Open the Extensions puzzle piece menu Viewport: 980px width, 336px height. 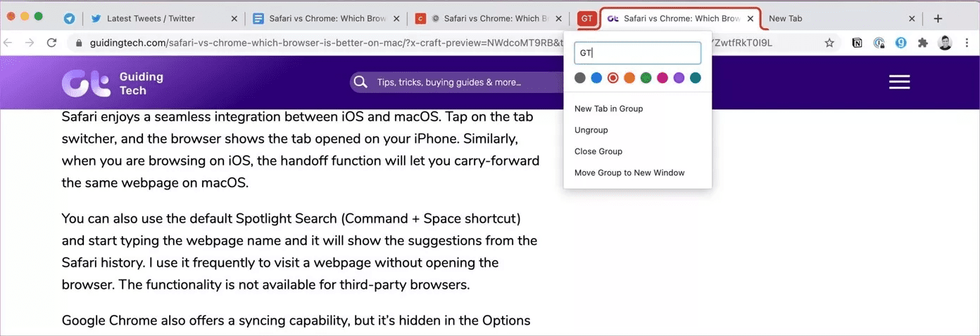[x=923, y=43]
